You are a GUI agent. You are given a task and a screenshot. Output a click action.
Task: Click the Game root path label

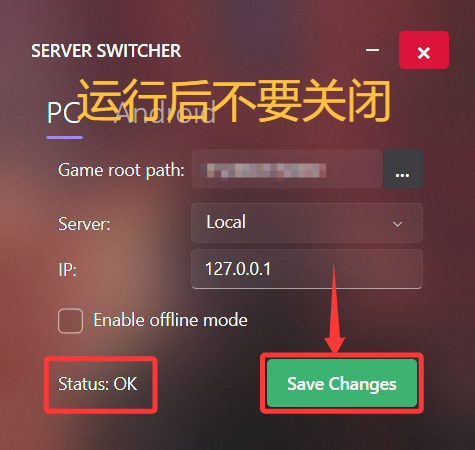pyautogui.click(x=121, y=170)
